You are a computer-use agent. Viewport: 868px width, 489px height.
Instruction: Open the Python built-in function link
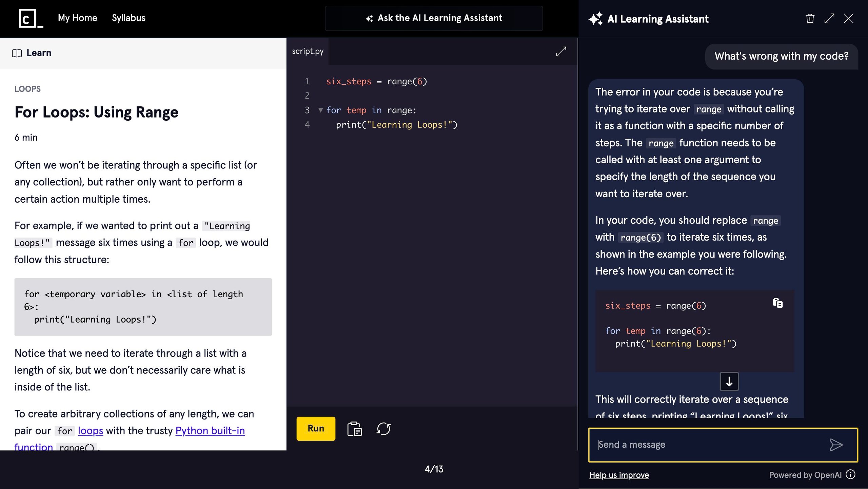pos(210,430)
